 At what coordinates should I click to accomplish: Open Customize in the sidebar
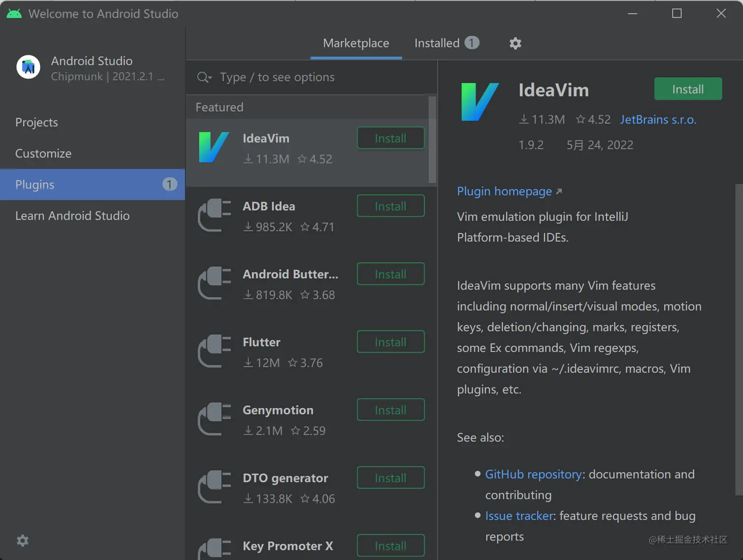tap(92, 153)
